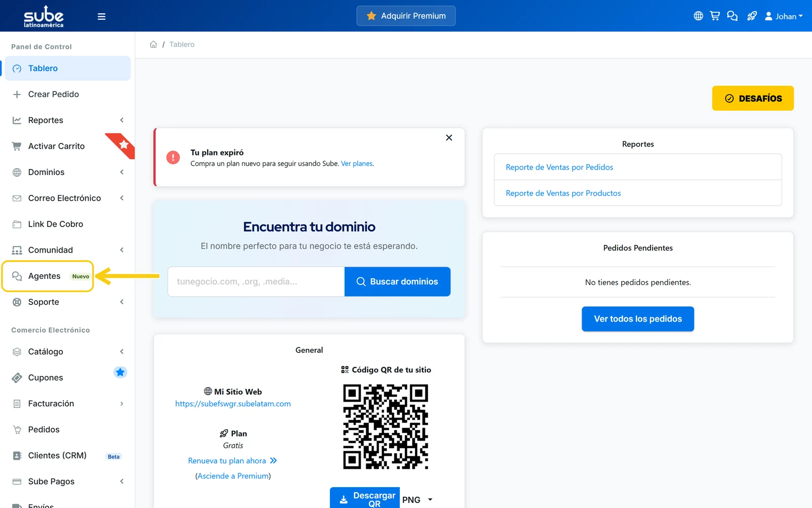Dismiss the plan expired alert
Viewport: 812px width, 508px height.
tap(449, 138)
